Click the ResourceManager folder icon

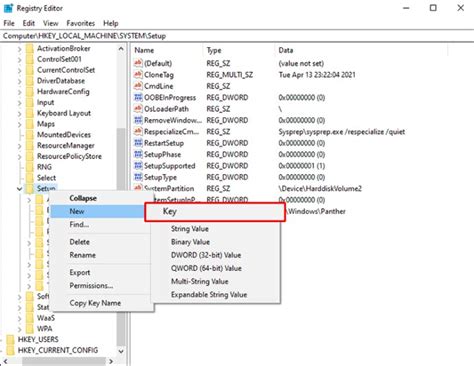click(30, 146)
